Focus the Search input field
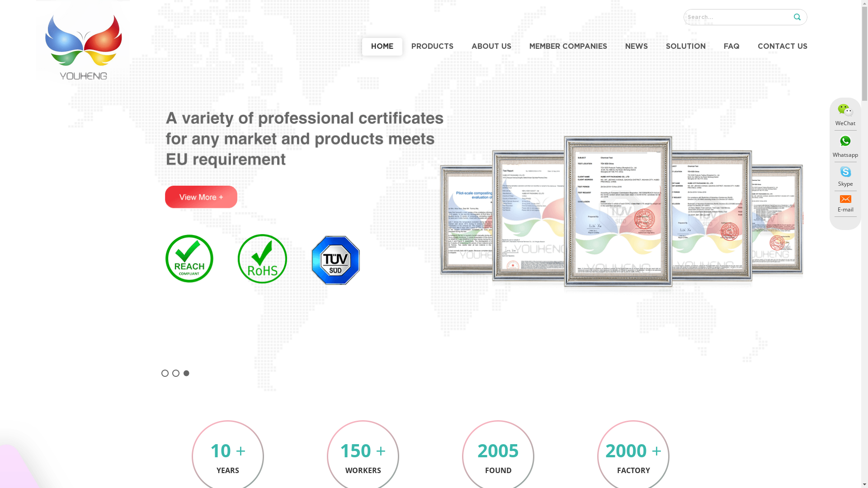 [x=736, y=17]
